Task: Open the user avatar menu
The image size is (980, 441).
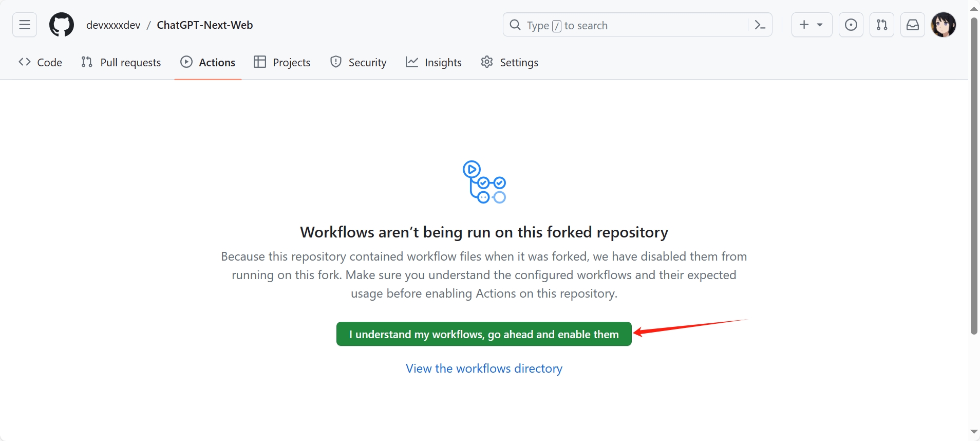Action: 944,25
